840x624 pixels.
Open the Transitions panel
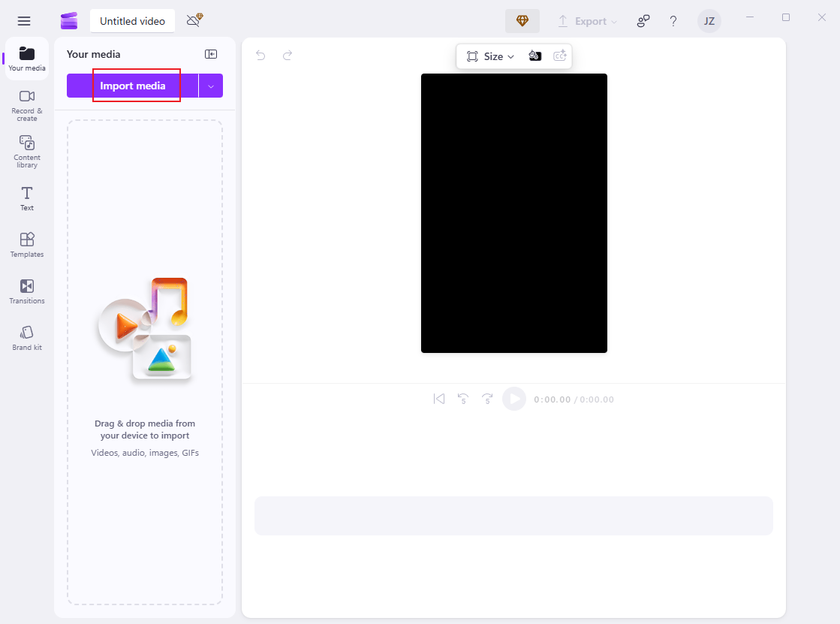(26, 291)
